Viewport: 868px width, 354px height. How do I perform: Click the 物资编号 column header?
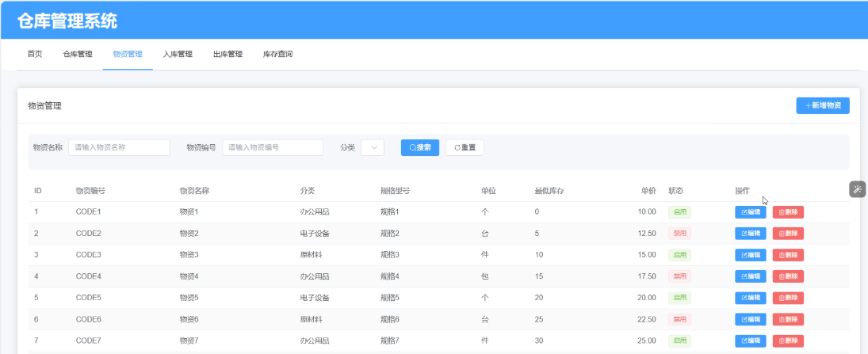[x=91, y=191]
